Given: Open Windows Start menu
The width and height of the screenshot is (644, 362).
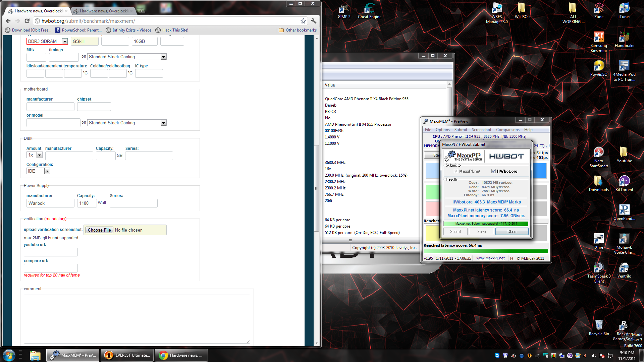Looking at the screenshot, I should coord(9,355).
